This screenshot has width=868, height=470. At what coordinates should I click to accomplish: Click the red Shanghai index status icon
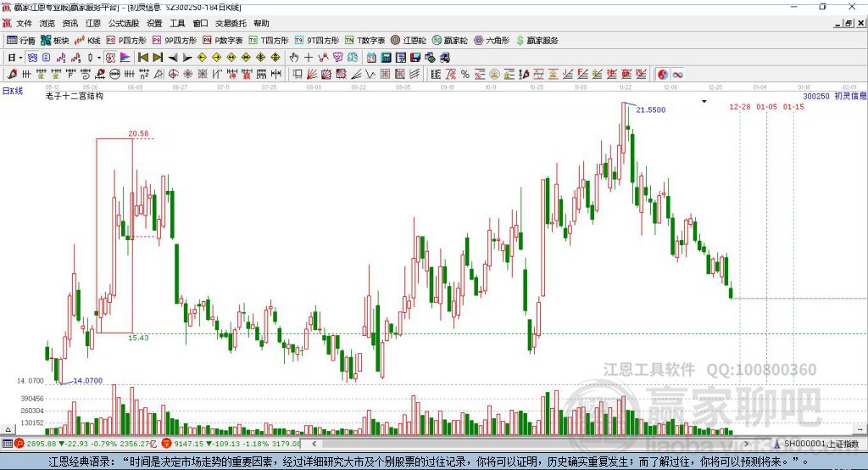pos(19,444)
